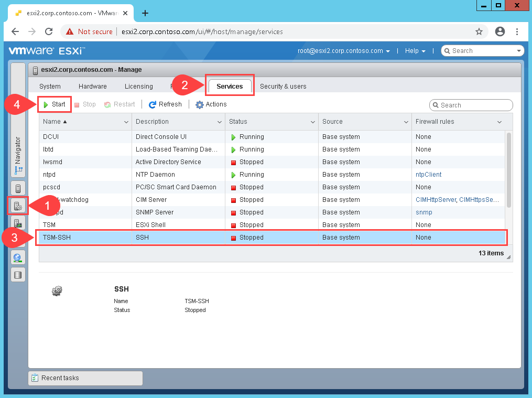Select the DCUI service row
Viewport: 532px width, 398px height.
coord(272,137)
